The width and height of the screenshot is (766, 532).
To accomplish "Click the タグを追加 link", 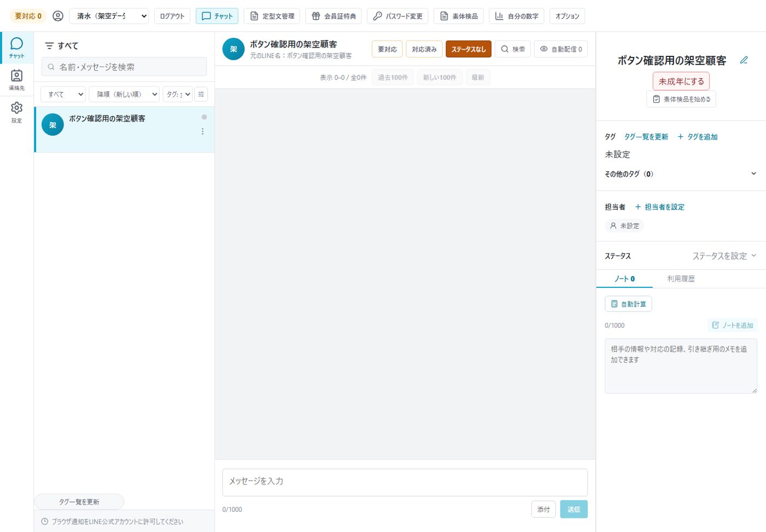I will click(698, 137).
